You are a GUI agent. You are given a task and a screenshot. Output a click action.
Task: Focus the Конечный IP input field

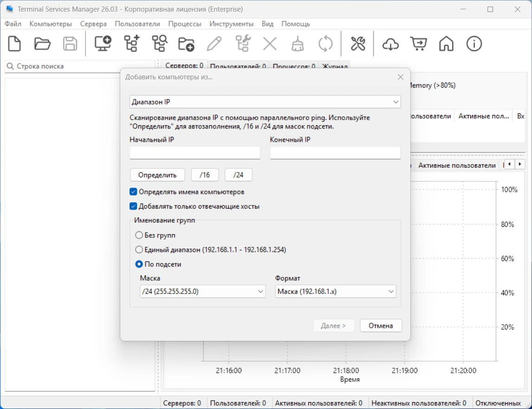335,153
